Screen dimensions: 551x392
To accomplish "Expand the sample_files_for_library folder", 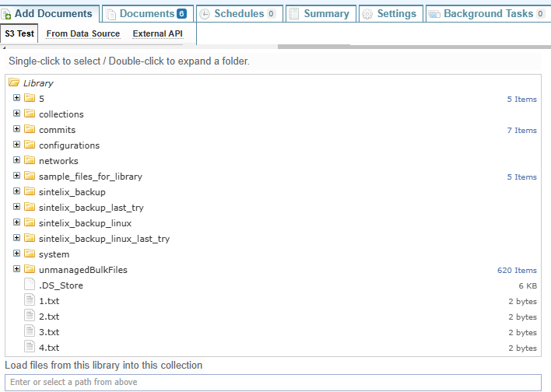I will (17, 176).
